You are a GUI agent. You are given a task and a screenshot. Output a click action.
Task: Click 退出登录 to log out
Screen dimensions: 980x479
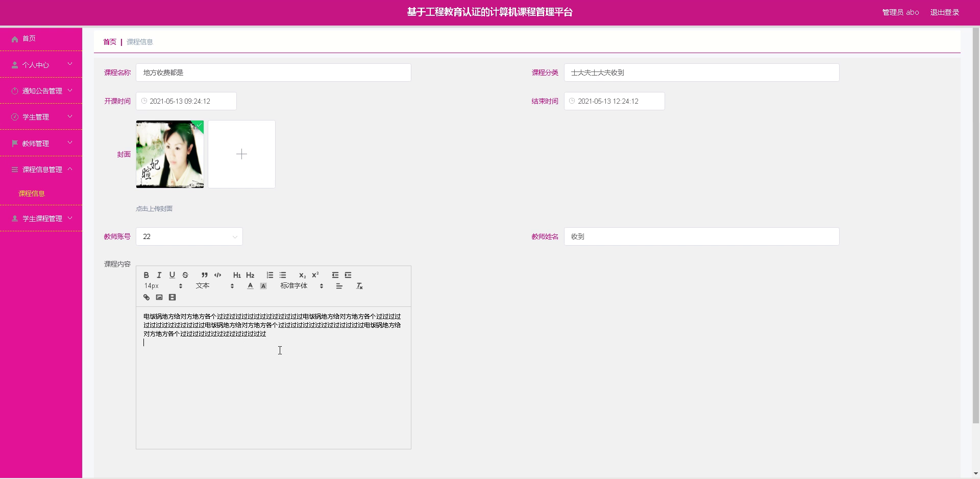tap(944, 12)
